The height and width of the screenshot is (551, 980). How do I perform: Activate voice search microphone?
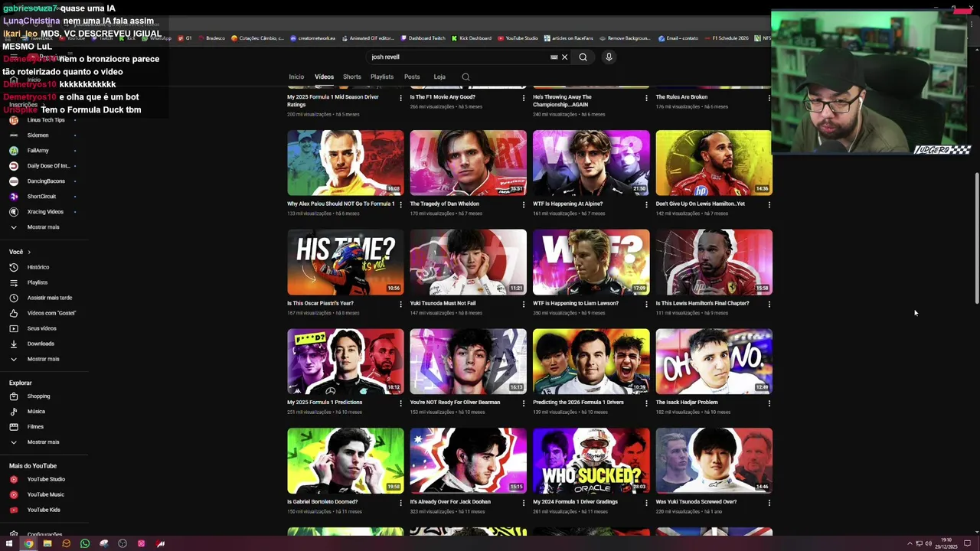(609, 57)
